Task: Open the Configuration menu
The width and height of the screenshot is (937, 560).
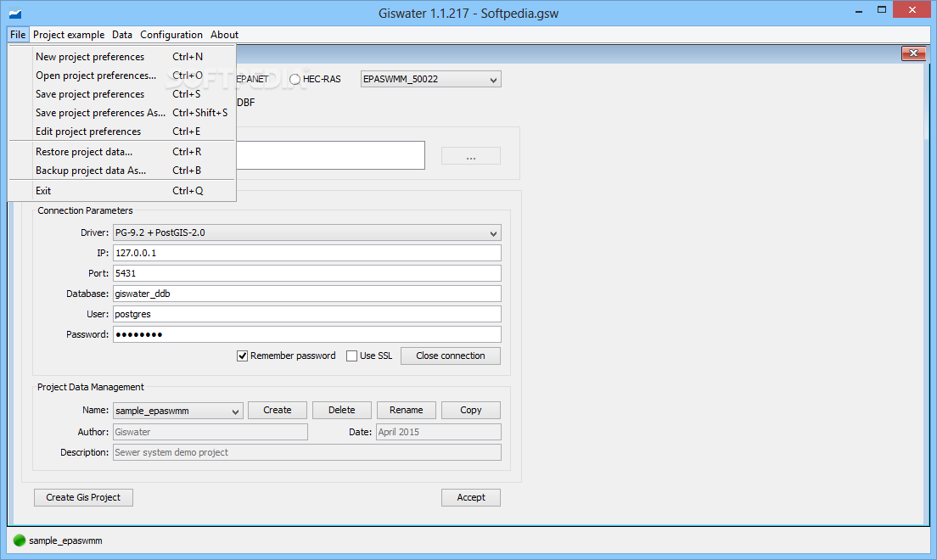Action: point(171,35)
